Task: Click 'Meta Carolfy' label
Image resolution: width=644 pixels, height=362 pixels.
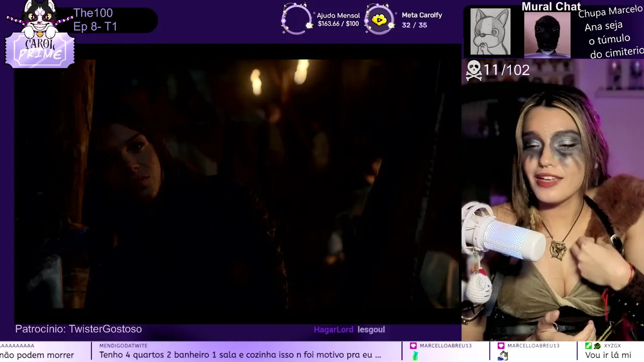Action: tap(422, 15)
